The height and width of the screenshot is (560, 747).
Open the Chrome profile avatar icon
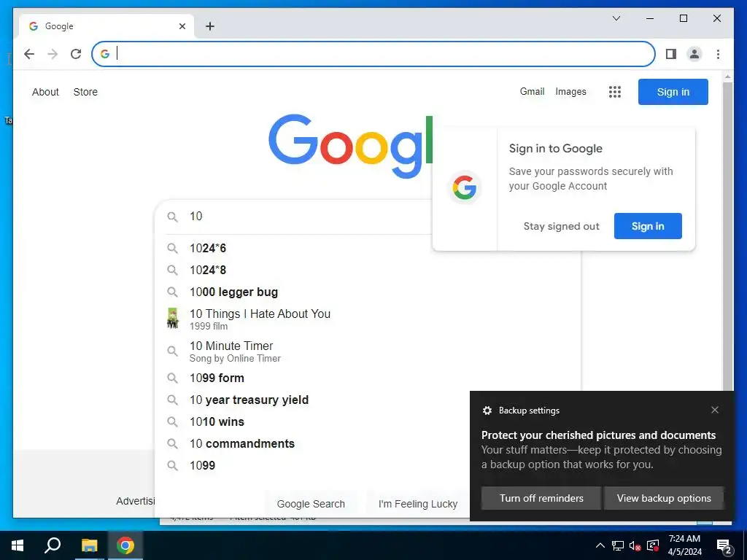694,54
